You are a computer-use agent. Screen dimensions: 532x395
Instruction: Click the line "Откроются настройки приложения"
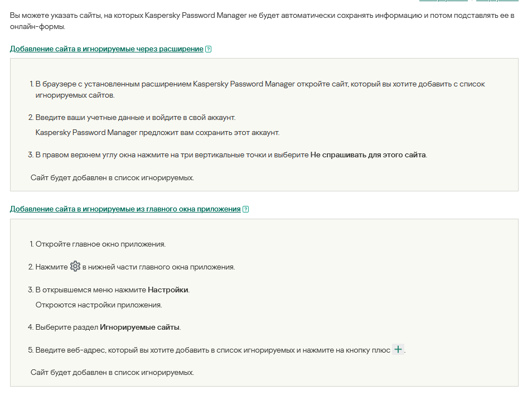click(99, 305)
